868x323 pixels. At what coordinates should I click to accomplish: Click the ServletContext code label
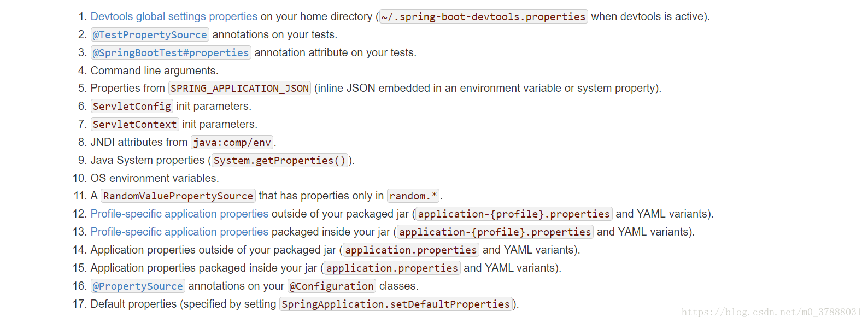click(x=135, y=125)
